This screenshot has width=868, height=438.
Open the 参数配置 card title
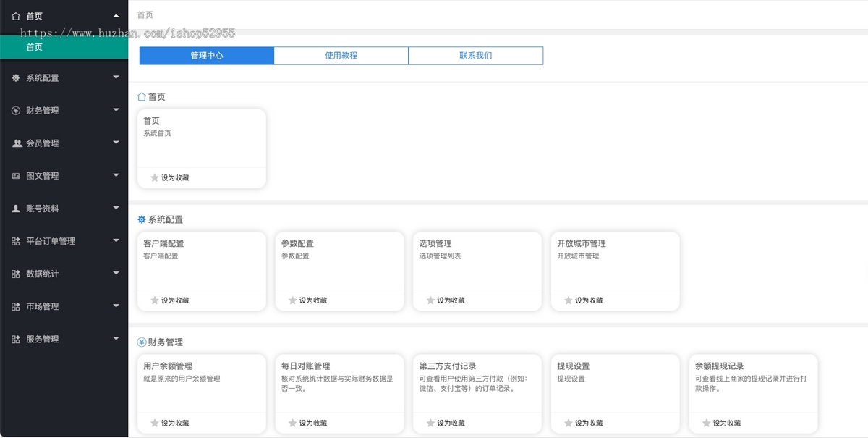tap(297, 243)
